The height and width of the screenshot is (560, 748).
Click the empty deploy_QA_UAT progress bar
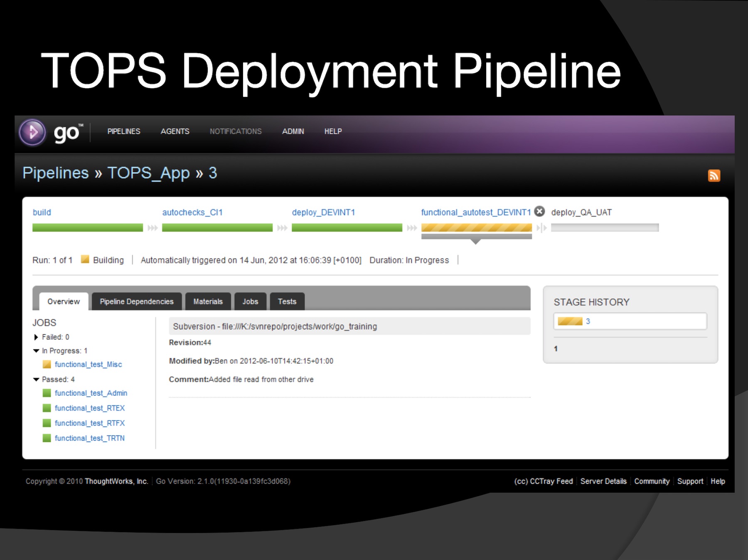click(x=605, y=228)
